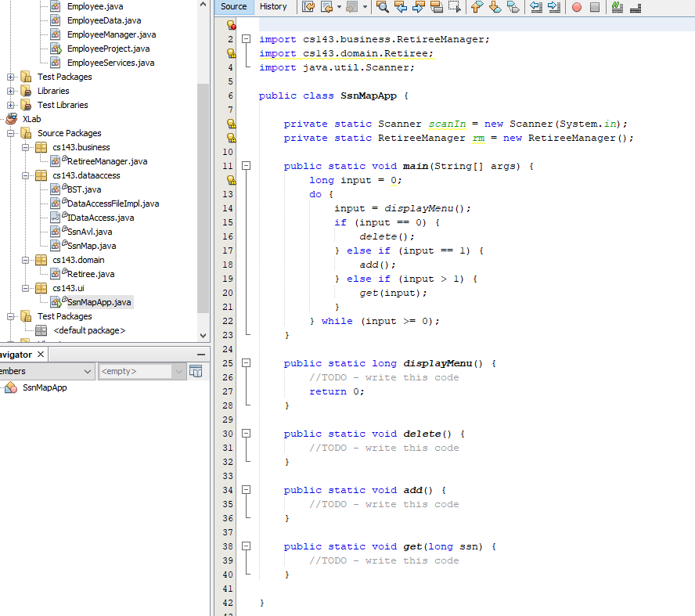Click the grayed-out Forward navigation icon
695x616 pixels.
[x=352, y=6]
